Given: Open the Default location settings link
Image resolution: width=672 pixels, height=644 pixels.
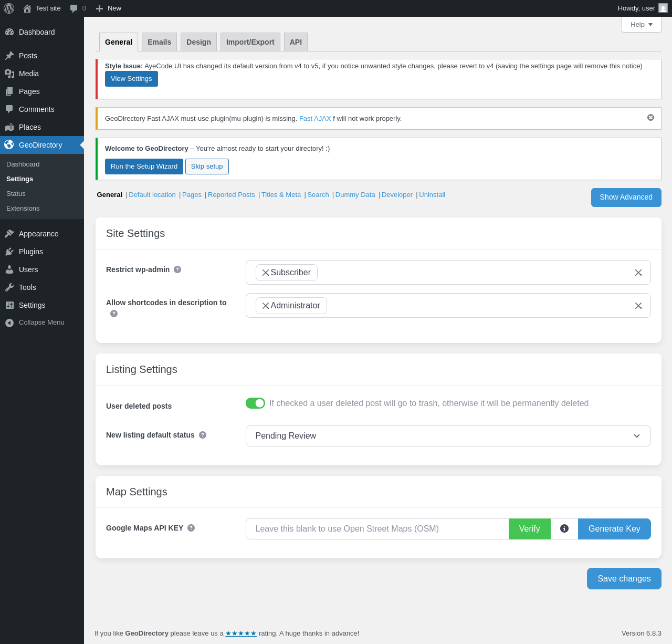Looking at the screenshot, I should tap(152, 195).
